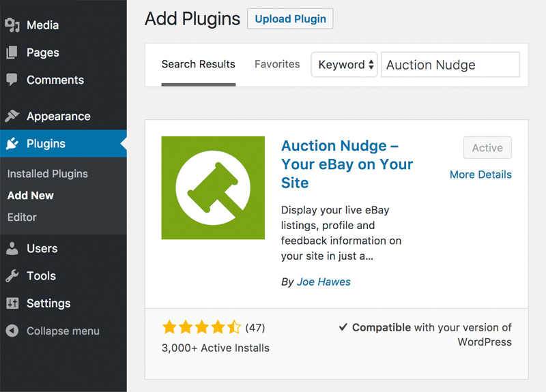
Task: Click the Users person icon
Action: (12, 248)
